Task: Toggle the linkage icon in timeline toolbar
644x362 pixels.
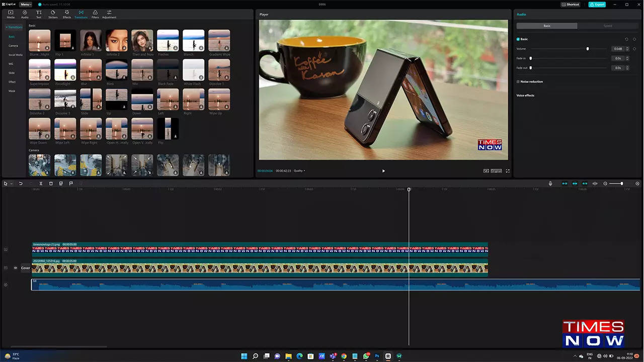Action: click(x=585, y=184)
